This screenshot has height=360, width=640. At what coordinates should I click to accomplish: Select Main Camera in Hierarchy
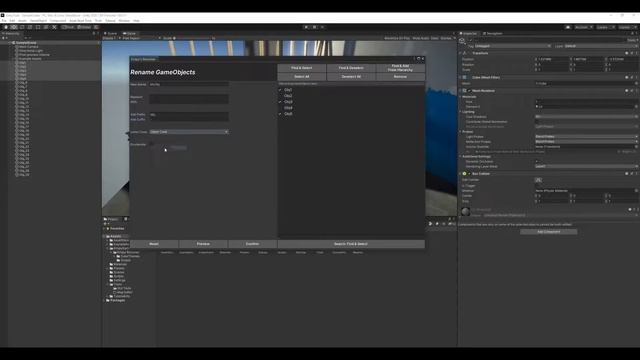[29, 47]
